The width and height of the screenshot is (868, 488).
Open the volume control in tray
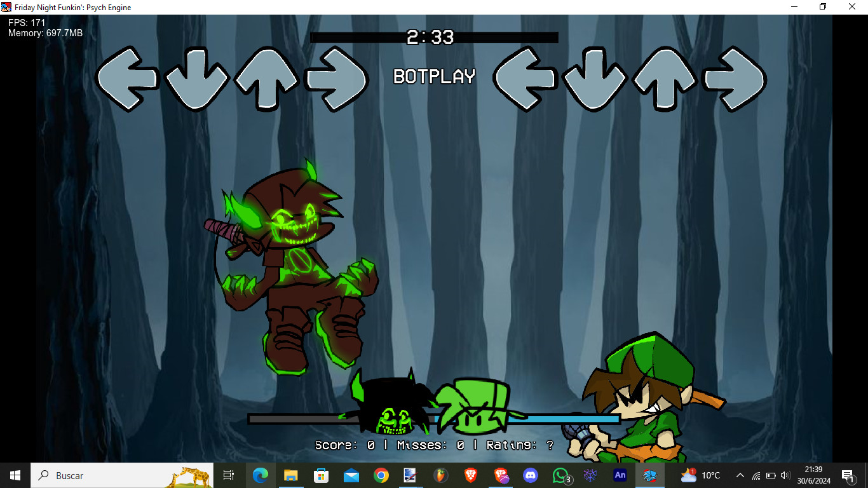785,475
